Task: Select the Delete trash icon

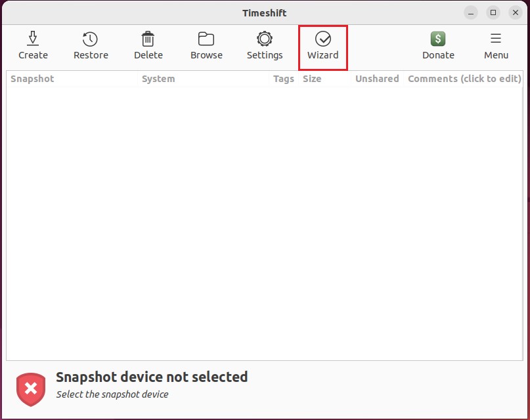Action: [x=148, y=39]
